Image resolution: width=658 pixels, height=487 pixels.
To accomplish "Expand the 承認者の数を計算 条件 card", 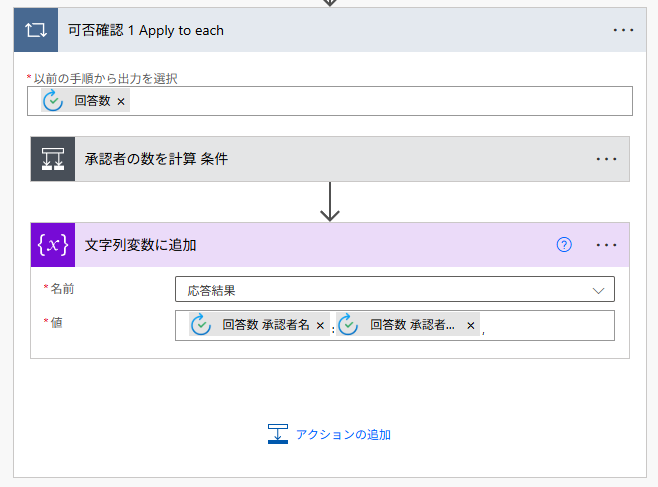I will pos(330,159).
